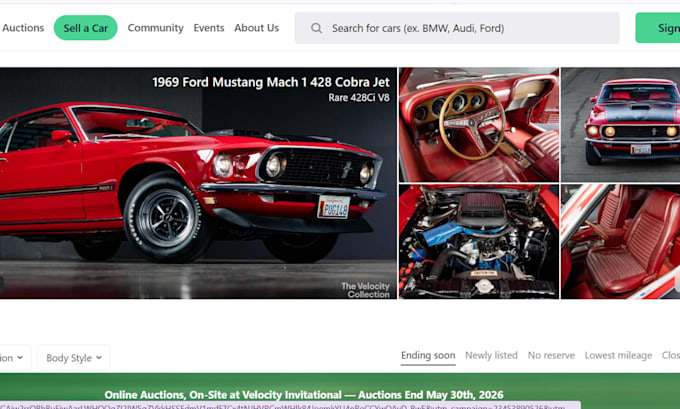Viewport: 680px width, 409px height.
Task: View the engine bay photo
Action: [479, 242]
